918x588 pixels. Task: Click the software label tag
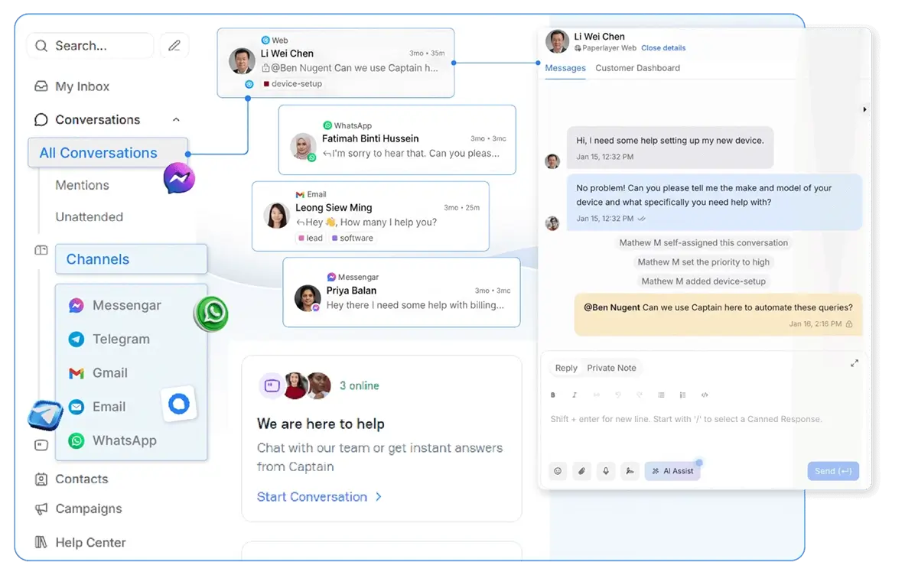pyautogui.click(x=352, y=238)
